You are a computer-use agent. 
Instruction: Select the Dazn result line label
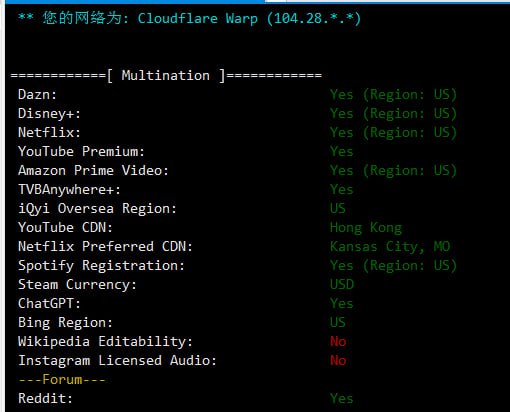click(x=37, y=95)
